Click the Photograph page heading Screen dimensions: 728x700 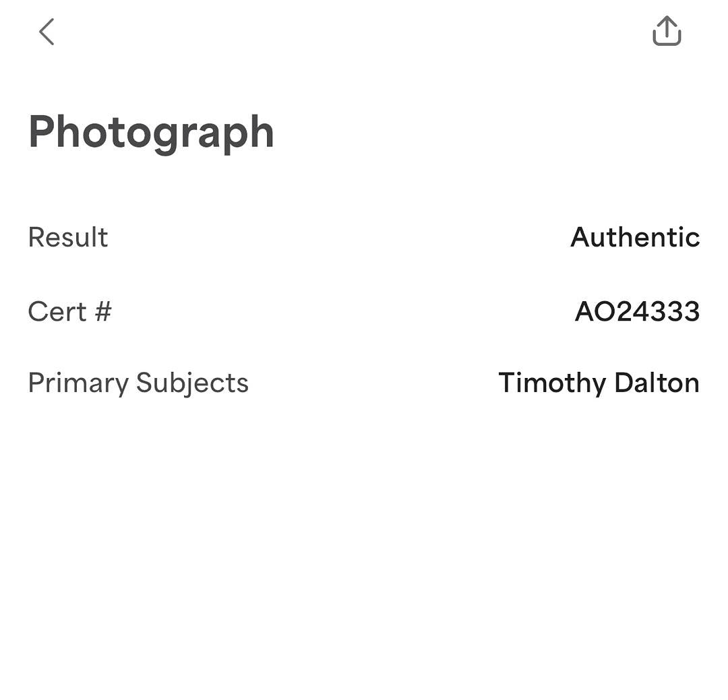[151, 132]
